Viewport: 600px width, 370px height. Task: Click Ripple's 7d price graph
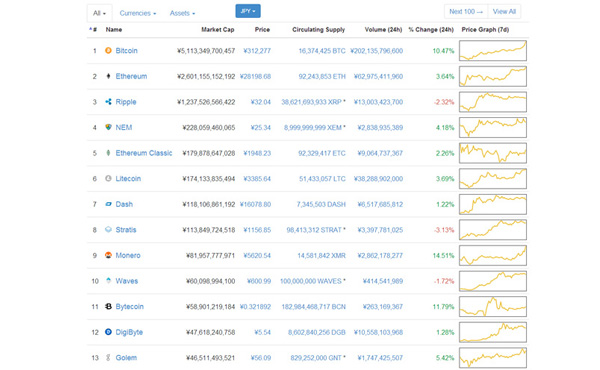click(493, 102)
